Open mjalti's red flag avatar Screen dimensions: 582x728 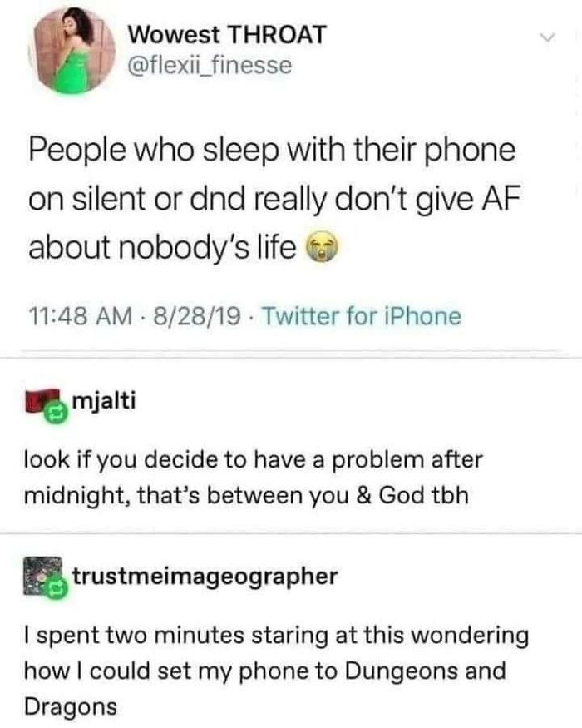coord(43,402)
